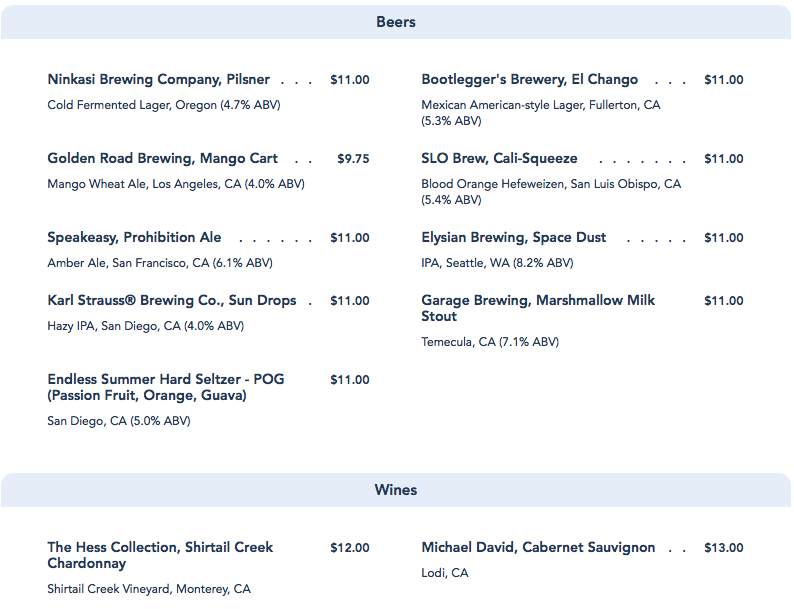
Task: Choose Bootlegger's Brewery, El Chango
Action: pyautogui.click(x=529, y=80)
